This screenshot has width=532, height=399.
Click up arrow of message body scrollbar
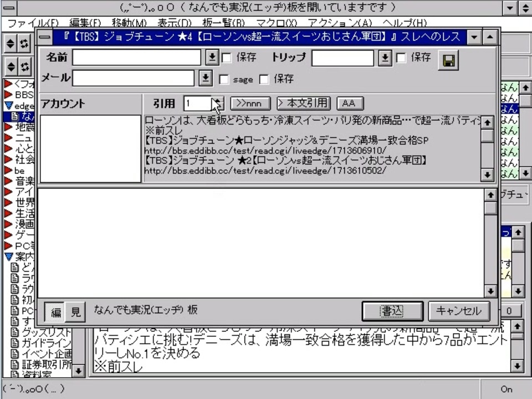click(x=490, y=195)
